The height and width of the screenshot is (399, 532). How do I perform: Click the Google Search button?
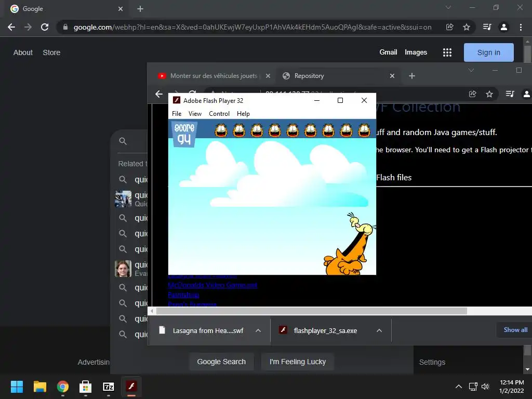pyautogui.click(x=221, y=362)
